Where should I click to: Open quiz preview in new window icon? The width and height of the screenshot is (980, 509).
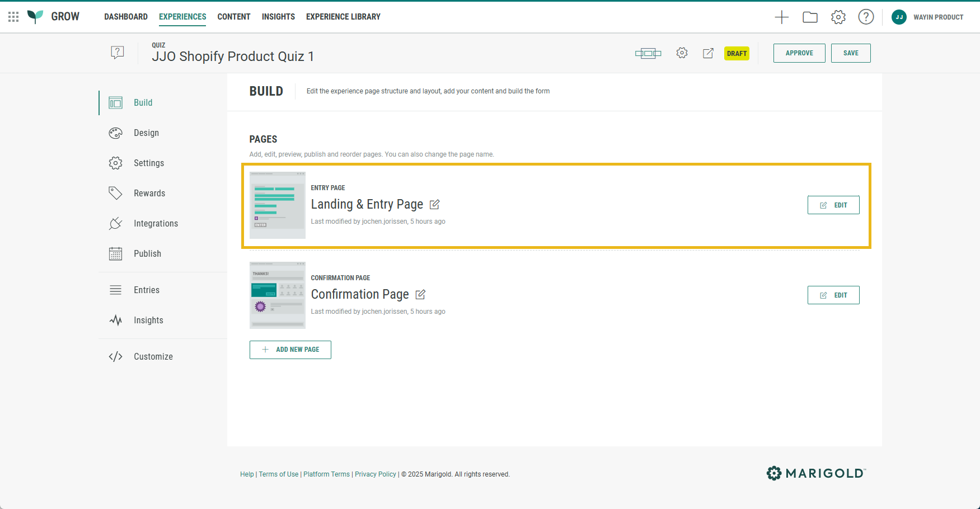708,53
